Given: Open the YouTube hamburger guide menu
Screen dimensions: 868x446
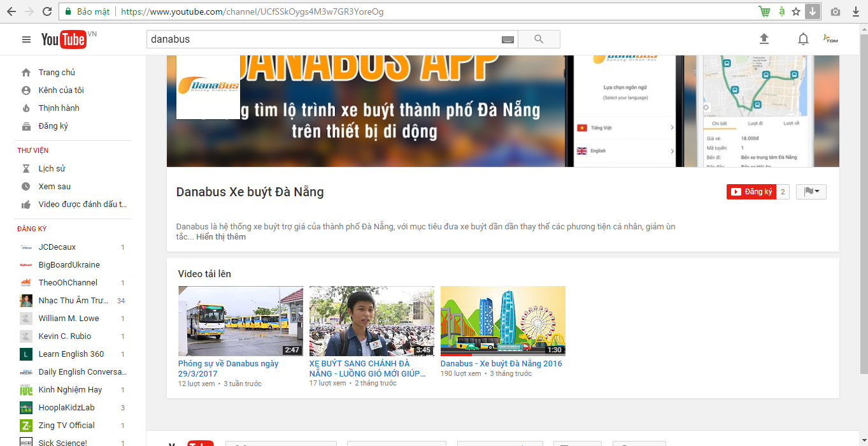Looking at the screenshot, I should pos(26,40).
